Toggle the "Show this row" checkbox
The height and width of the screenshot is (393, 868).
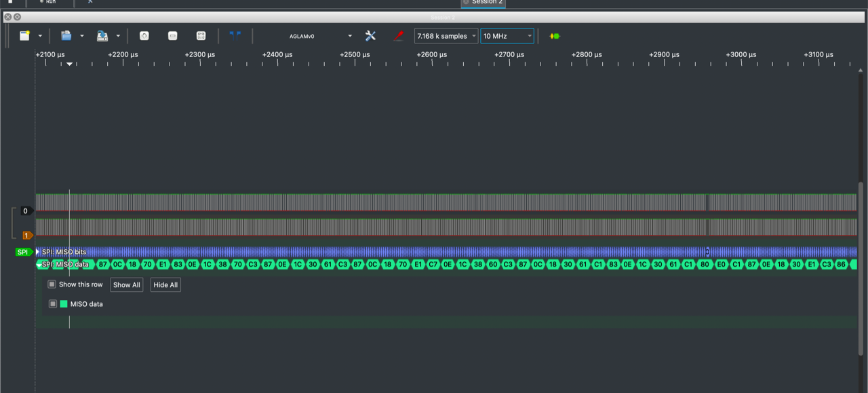(52, 284)
